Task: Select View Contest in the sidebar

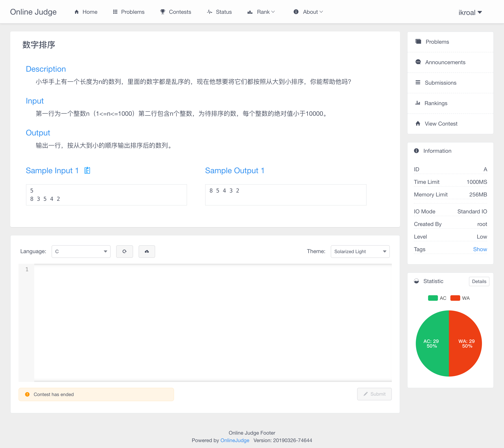Action: pyautogui.click(x=450, y=124)
